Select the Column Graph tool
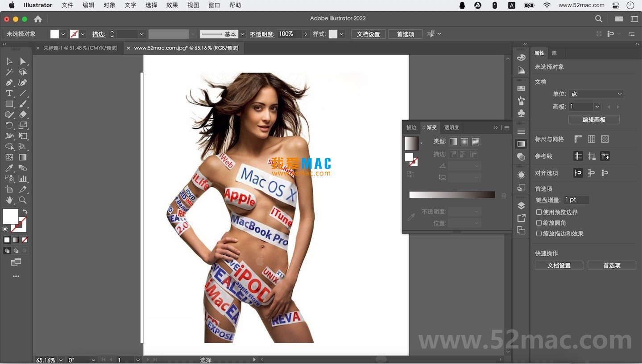 23,179
